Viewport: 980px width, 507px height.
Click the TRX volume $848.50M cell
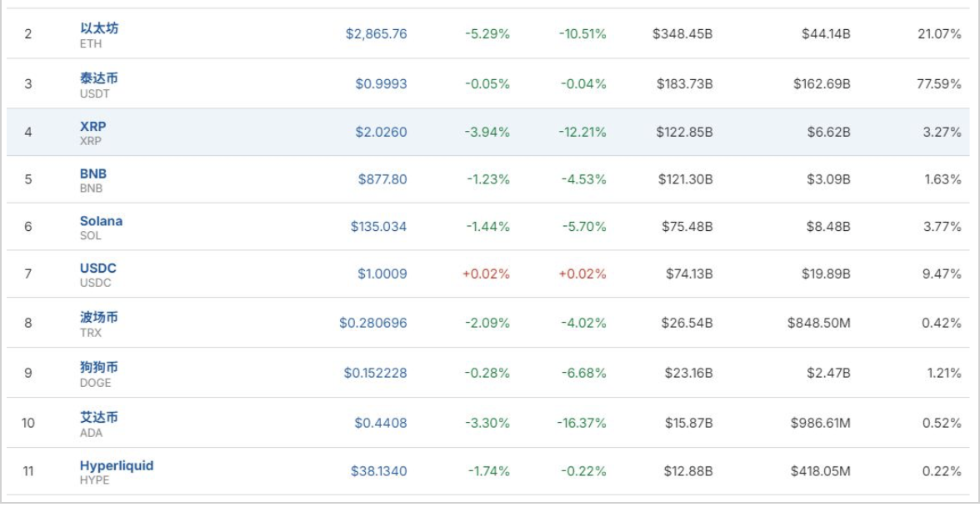[819, 323]
